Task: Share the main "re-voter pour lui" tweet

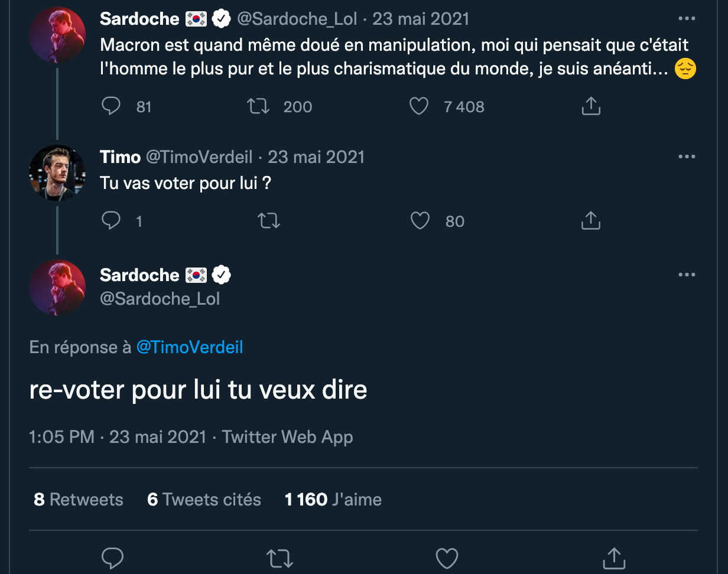Action: pos(614,558)
